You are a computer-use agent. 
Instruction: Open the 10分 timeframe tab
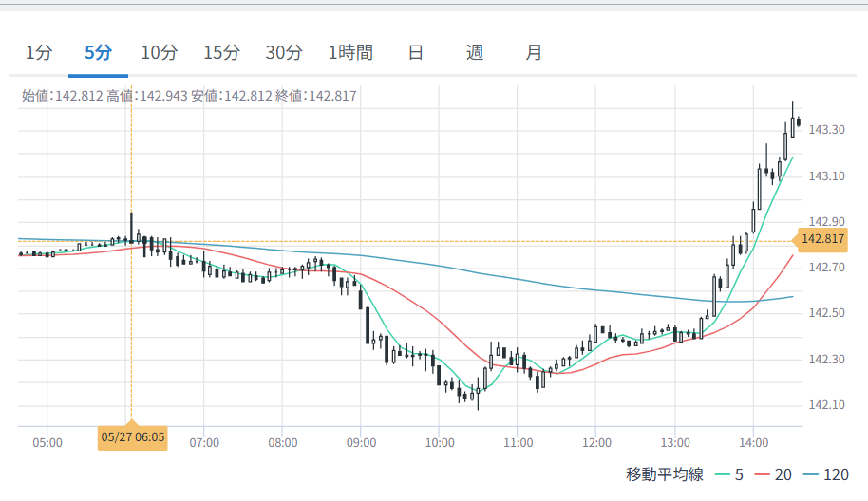[x=159, y=53]
